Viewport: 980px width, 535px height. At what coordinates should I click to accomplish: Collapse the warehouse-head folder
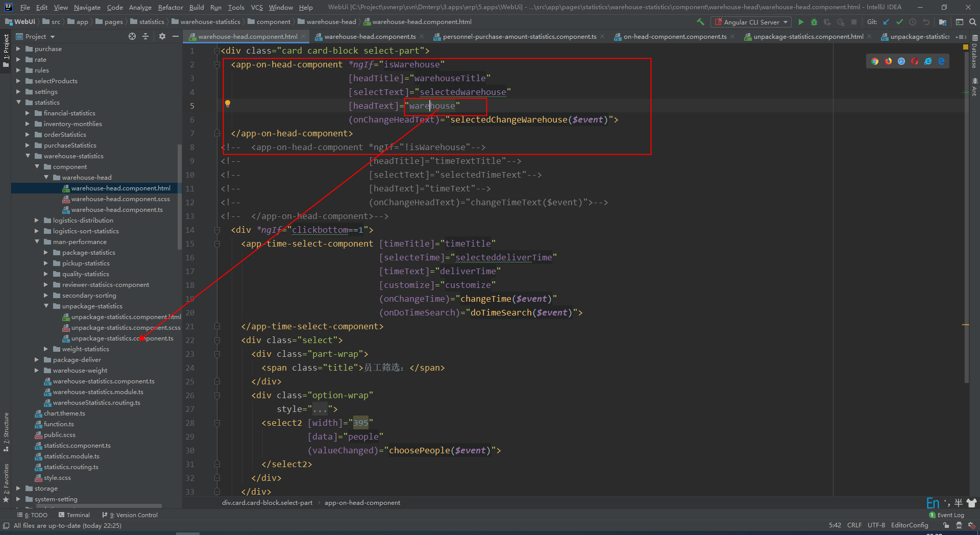[x=46, y=177]
